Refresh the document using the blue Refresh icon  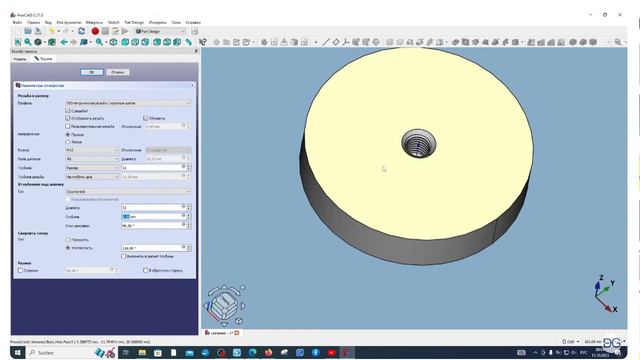tap(82, 31)
